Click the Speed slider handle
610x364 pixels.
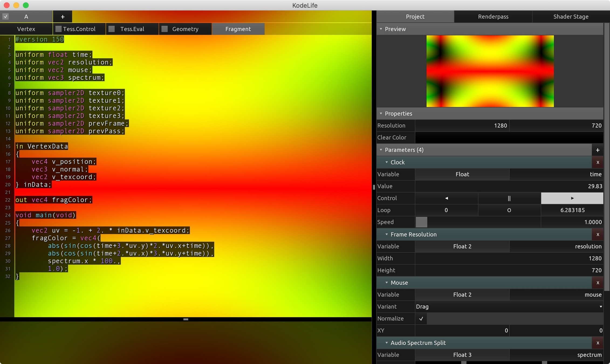coord(421,222)
